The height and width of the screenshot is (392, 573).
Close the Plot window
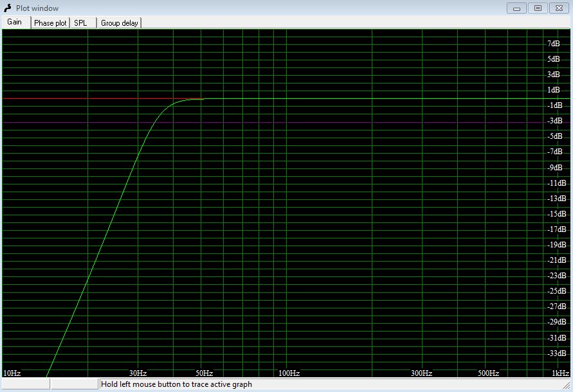pyautogui.click(x=559, y=8)
